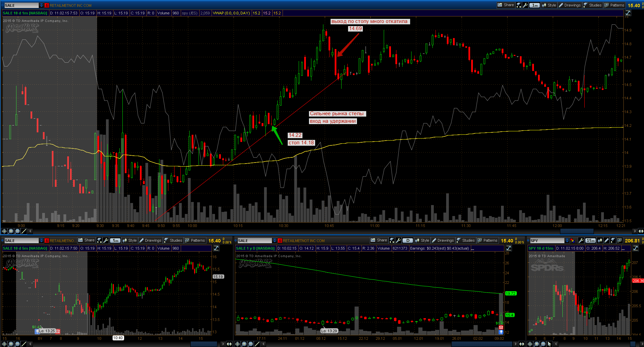Select pan tool under the 5m chart

[x=4, y=344]
